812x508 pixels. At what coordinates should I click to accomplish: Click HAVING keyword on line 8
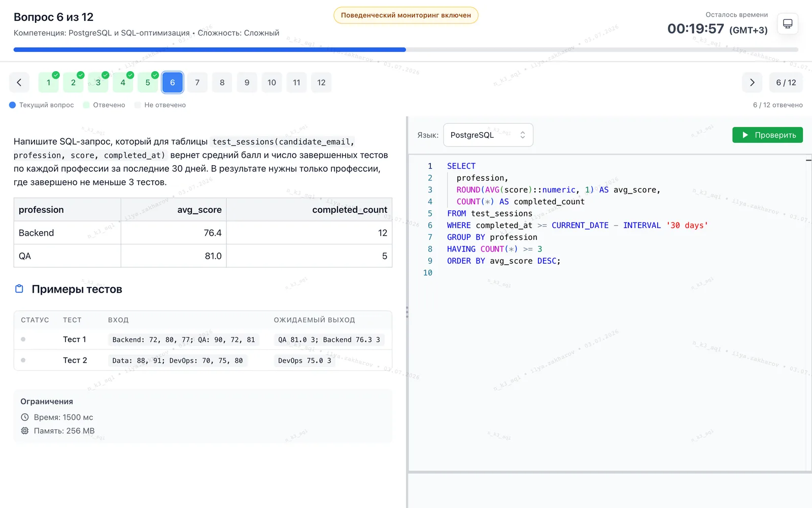pos(461,249)
